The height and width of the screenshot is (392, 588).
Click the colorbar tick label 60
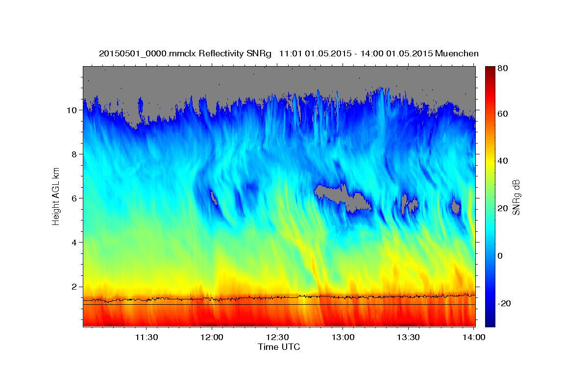(502, 114)
